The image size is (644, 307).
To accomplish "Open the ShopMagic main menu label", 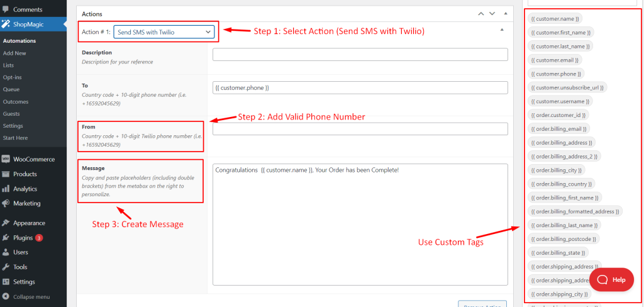I will (28, 25).
